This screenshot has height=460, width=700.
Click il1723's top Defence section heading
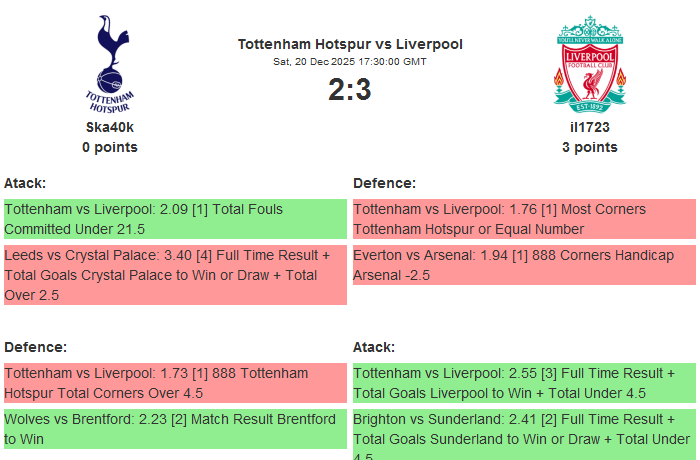click(x=384, y=183)
